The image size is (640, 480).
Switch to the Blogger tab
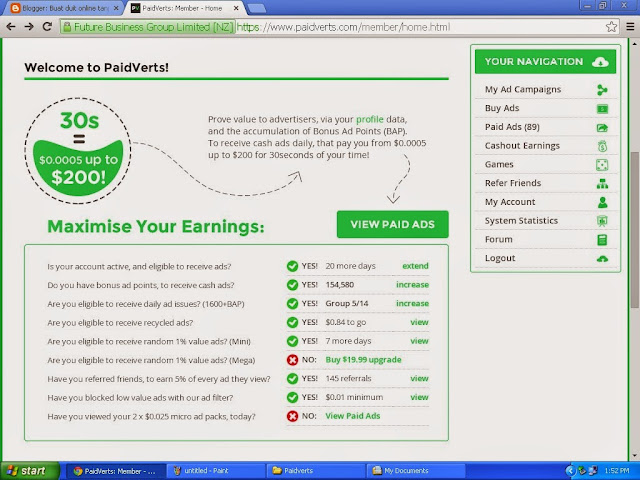point(61,8)
